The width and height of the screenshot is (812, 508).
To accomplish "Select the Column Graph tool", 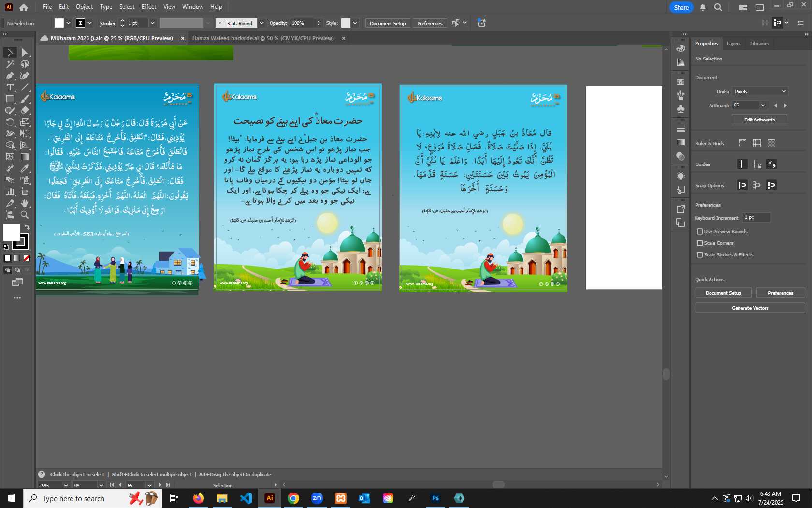I will click(10, 192).
